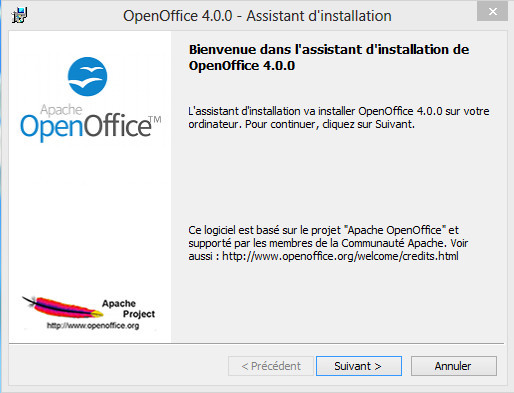Click the trademark TM symbol
This screenshot has height=393, width=514.
pos(155,119)
